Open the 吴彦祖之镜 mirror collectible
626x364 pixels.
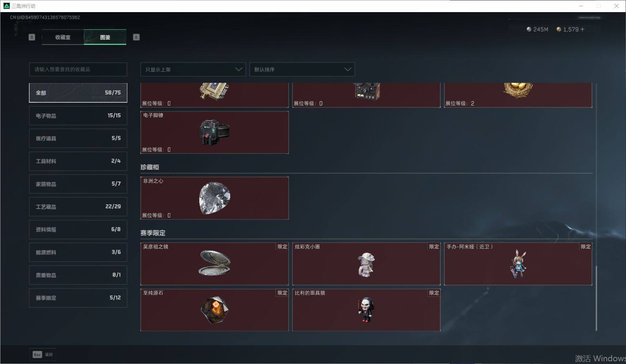click(215, 264)
